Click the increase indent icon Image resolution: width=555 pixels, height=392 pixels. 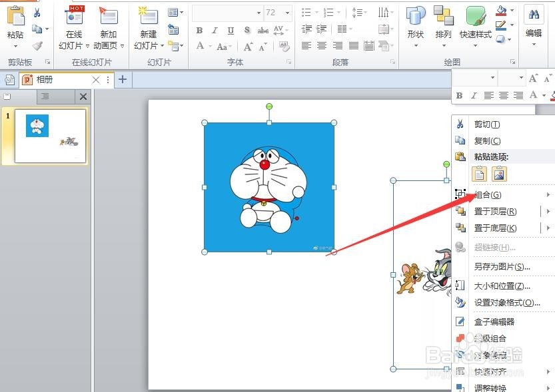coord(321,29)
